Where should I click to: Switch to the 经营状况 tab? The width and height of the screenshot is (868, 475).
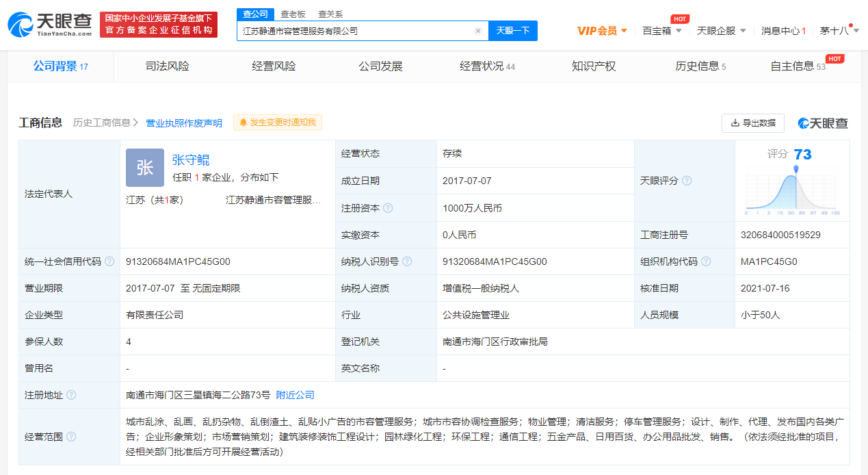point(487,66)
